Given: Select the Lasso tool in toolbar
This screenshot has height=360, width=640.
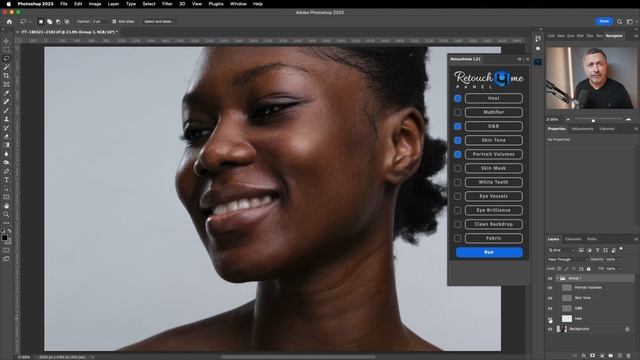Looking at the screenshot, I should pyautogui.click(x=6, y=58).
